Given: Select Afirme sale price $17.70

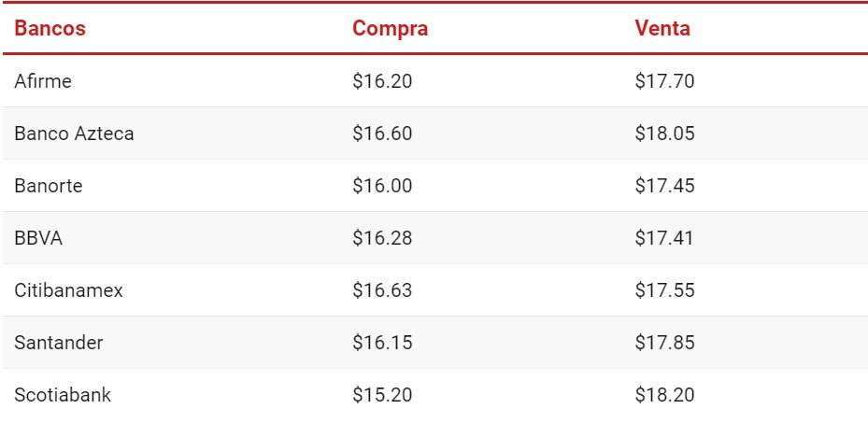Looking at the screenshot, I should (x=665, y=81).
